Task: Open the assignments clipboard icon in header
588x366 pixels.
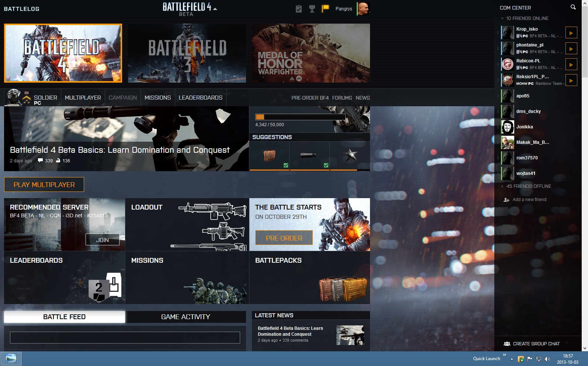Action: tap(299, 9)
